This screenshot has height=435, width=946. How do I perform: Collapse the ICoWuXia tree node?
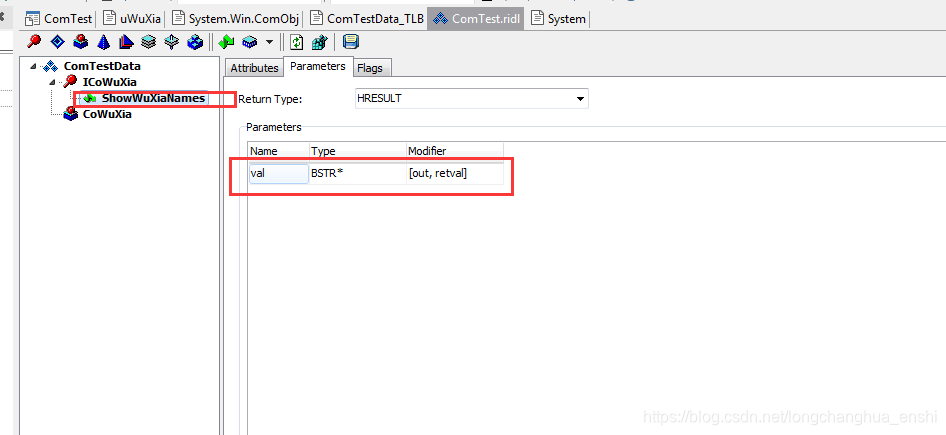tap(52, 82)
